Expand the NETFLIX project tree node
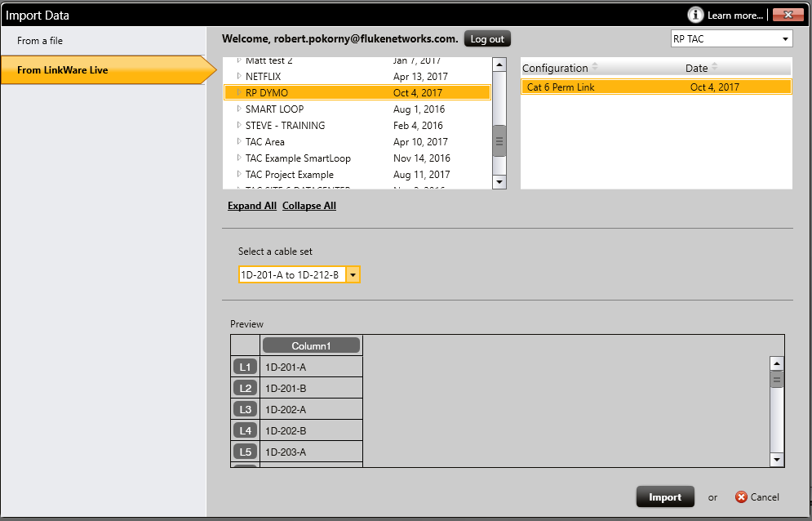 (x=239, y=77)
